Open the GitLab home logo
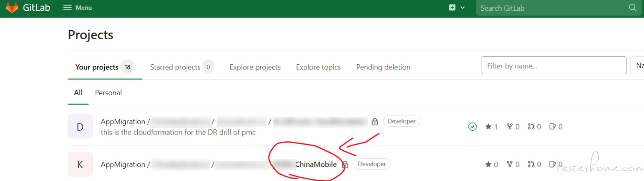The height and width of the screenshot is (181, 644). tap(28, 8)
